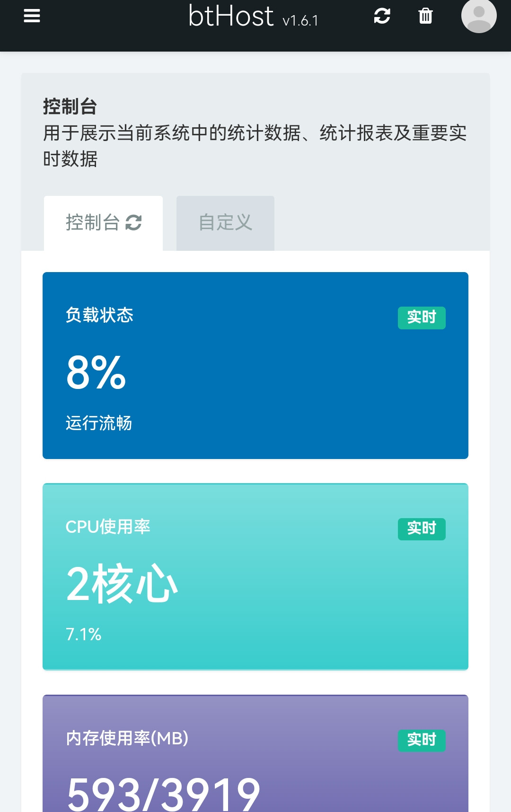Click the 7.1% CPU usage value
Viewport: 511px width, 812px height.
[84, 634]
